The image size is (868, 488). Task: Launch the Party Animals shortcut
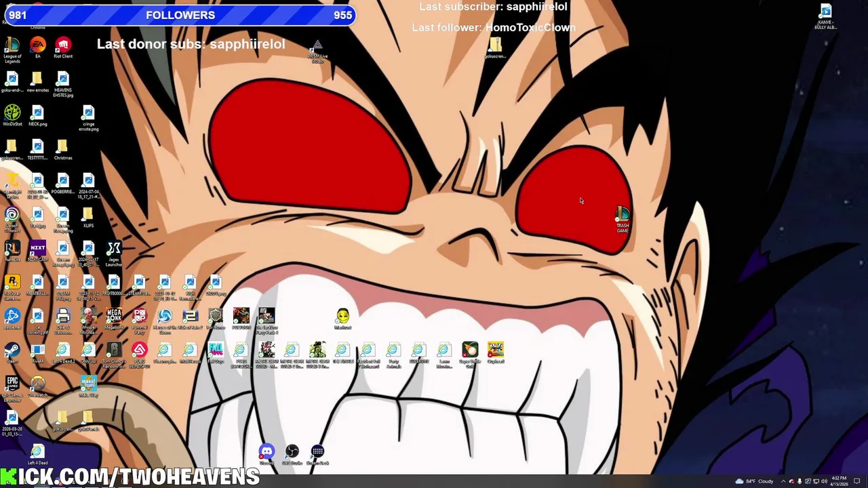click(x=393, y=355)
